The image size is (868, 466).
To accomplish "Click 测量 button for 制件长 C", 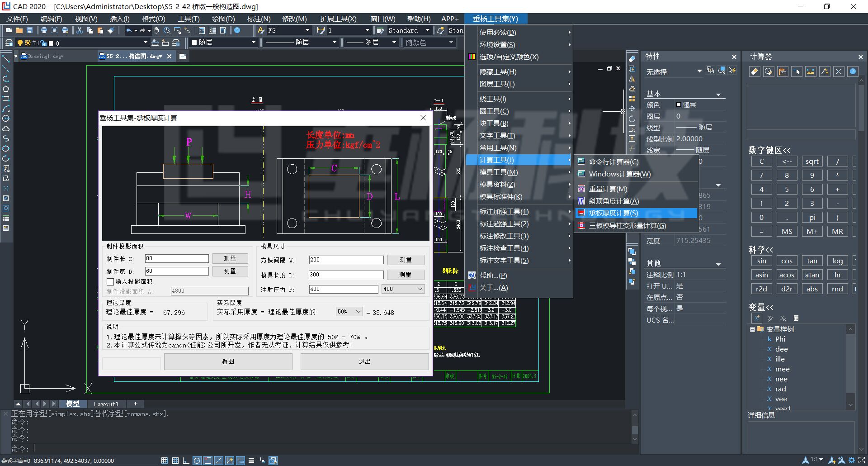I will [x=230, y=258].
